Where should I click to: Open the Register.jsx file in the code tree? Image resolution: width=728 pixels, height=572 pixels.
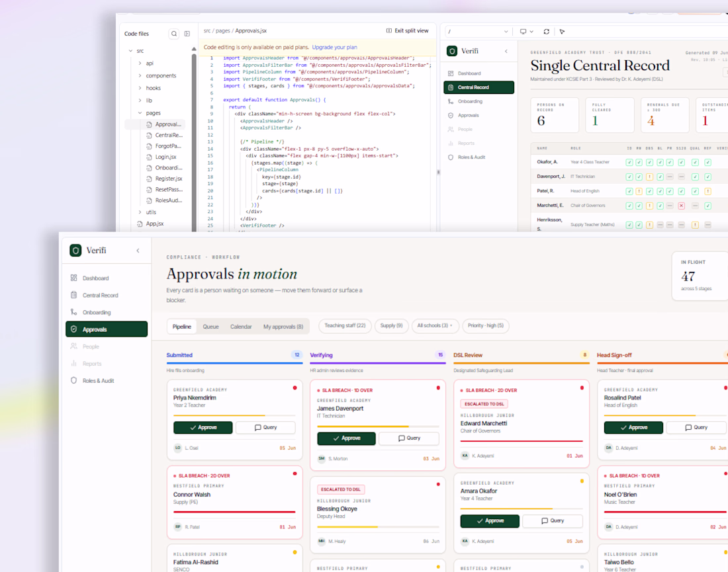(x=169, y=179)
